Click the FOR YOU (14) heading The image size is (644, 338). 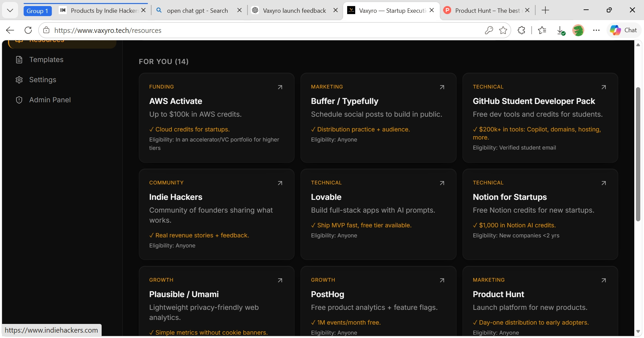pyautogui.click(x=164, y=62)
